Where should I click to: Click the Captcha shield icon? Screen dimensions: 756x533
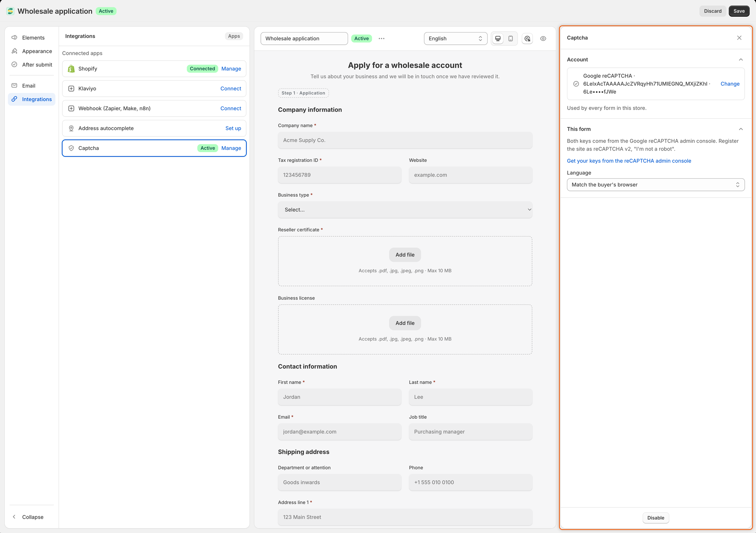(71, 148)
